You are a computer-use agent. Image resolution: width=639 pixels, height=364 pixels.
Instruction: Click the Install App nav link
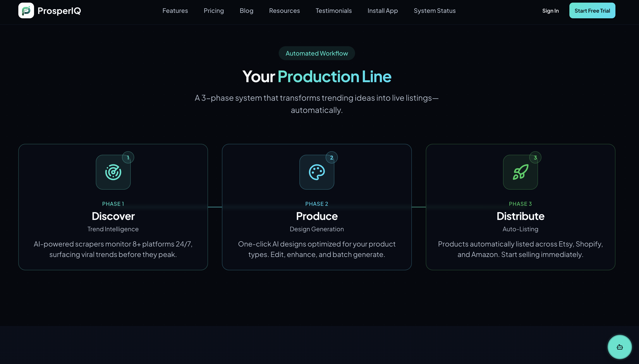pyautogui.click(x=382, y=11)
